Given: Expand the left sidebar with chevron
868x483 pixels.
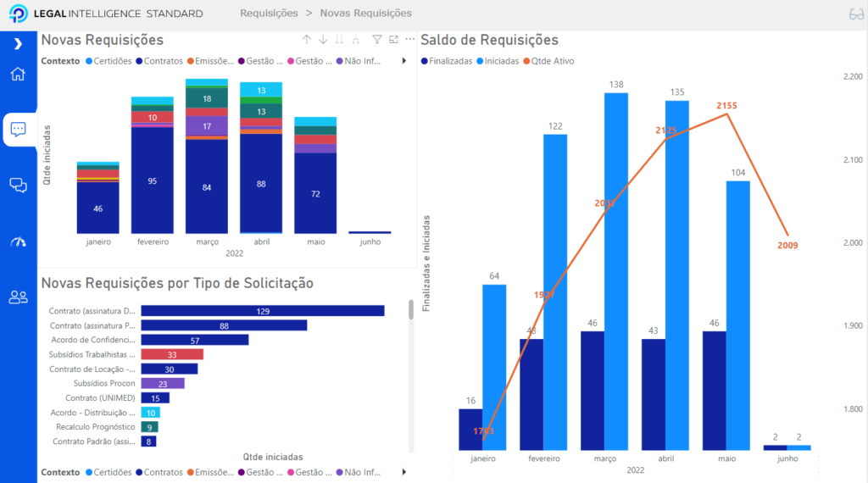Looking at the screenshot, I should [18, 44].
